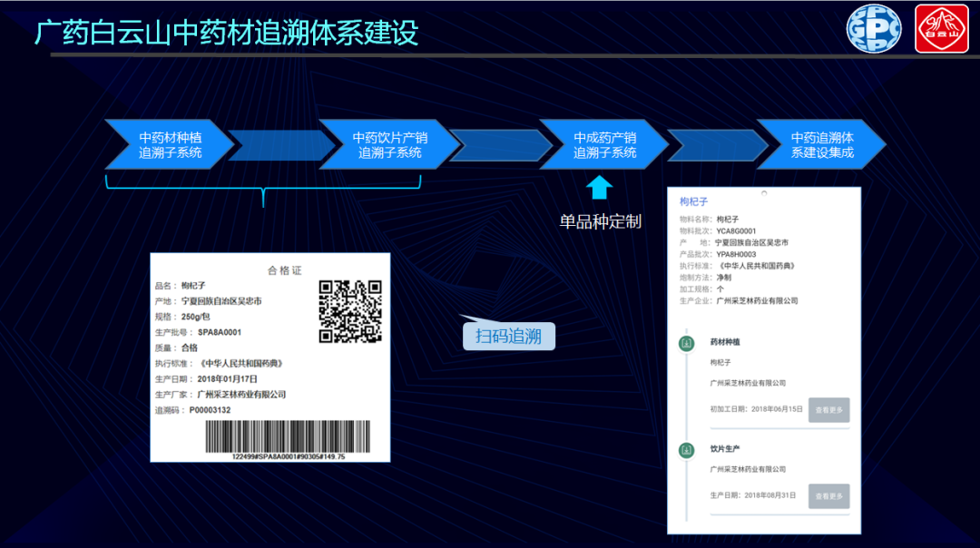The image size is (980, 548).
Task: Click the certificate 产地 宁夏回族自治区吴忠市 line
Action: 208,301
